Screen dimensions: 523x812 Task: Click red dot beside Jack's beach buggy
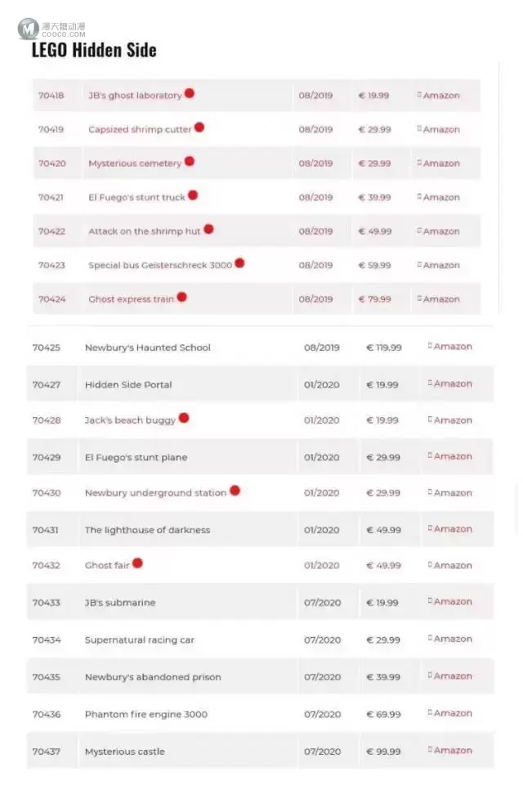(x=184, y=418)
